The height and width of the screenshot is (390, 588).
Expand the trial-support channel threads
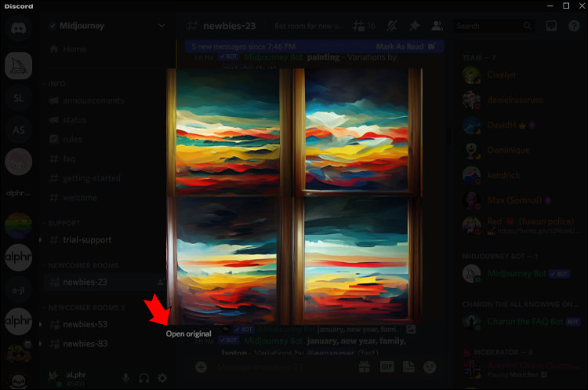(x=41, y=240)
